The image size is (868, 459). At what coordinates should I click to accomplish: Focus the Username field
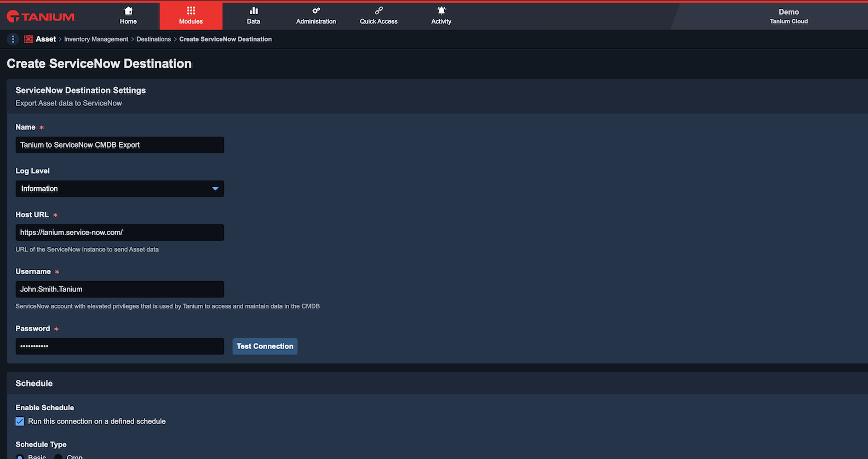[x=120, y=289]
